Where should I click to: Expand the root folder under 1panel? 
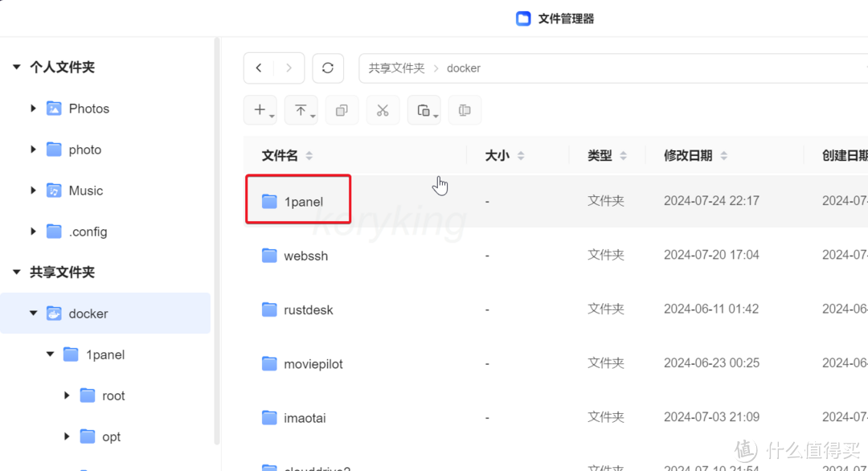click(x=68, y=395)
